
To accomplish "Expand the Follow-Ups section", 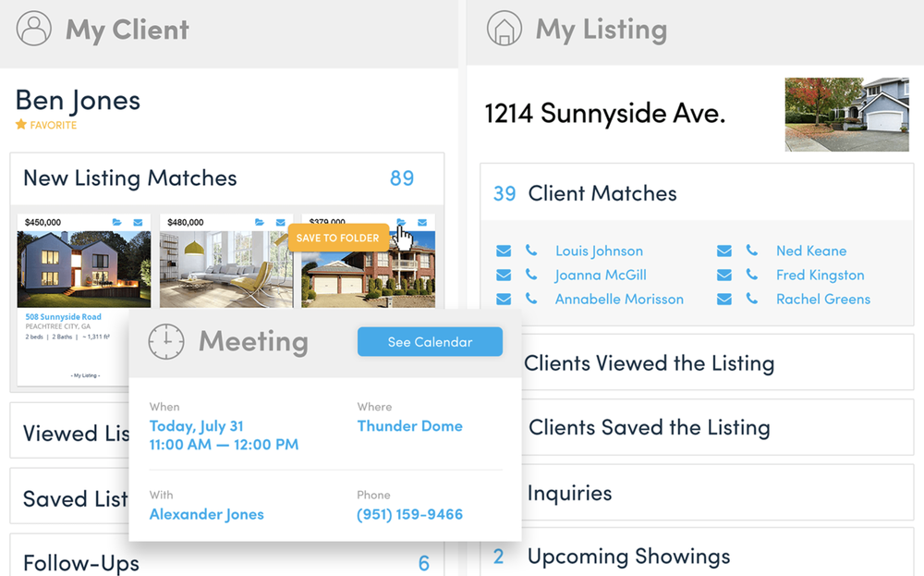I will 82,561.
